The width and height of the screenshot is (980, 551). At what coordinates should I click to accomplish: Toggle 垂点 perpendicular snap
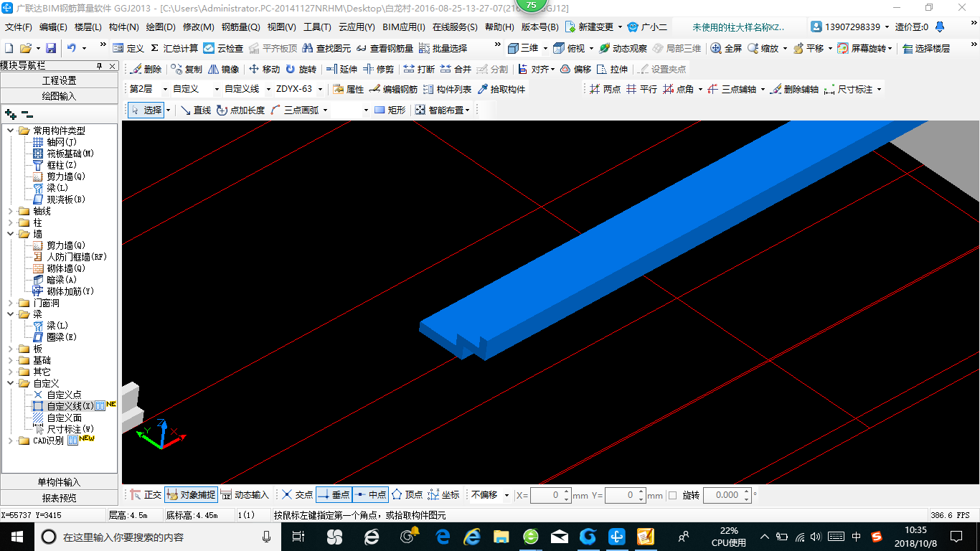(x=334, y=495)
